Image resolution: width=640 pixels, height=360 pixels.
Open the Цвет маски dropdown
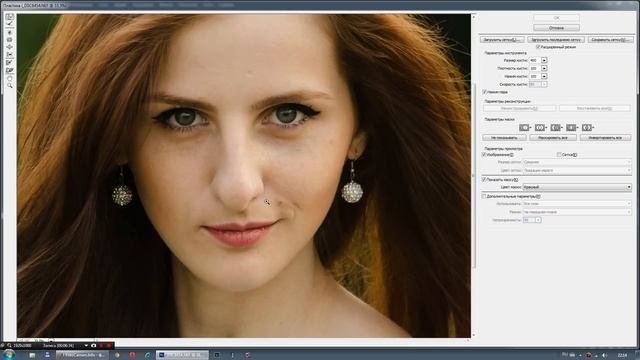point(577,187)
